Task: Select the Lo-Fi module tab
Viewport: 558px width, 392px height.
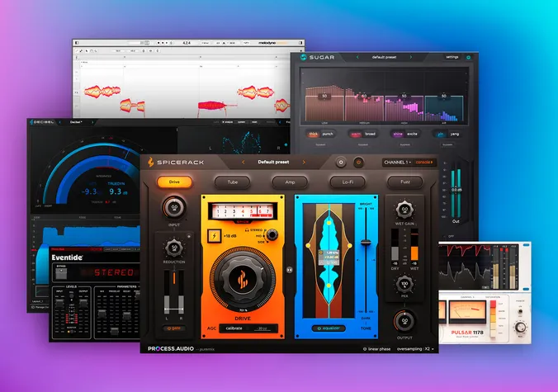Action: [348, 182]
